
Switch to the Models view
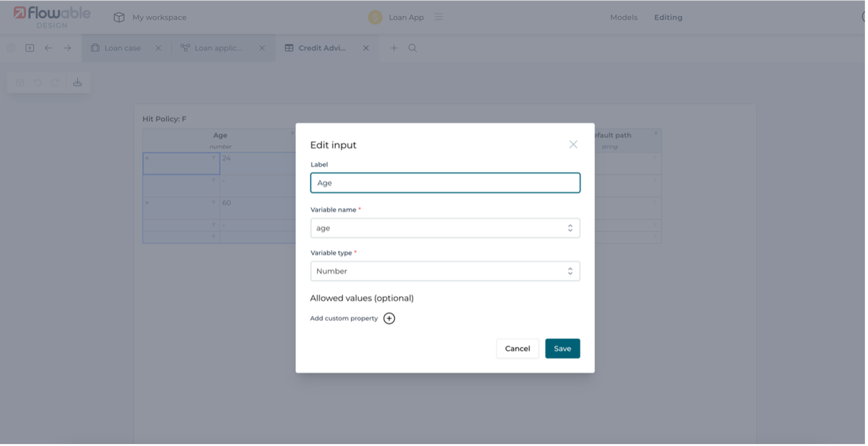click(x=623, y=18)
